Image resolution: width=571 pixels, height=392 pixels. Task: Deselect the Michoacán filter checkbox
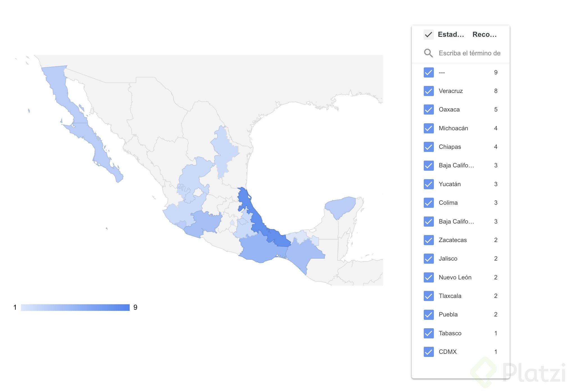coord(429,128)
